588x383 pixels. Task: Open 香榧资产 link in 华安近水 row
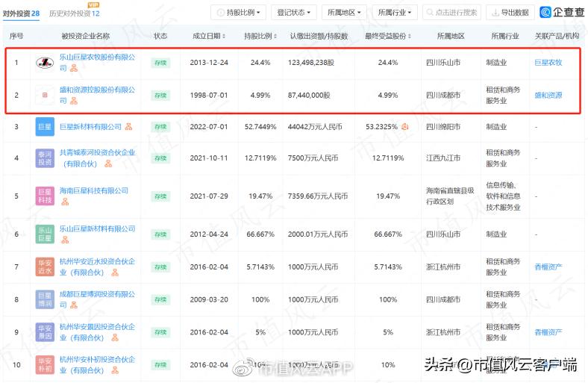coord(548,267)
